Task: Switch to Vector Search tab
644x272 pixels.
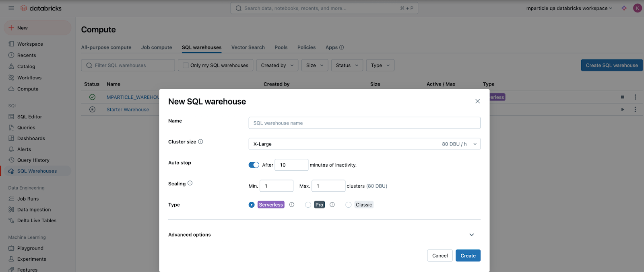Action: [x=248, y=47]
